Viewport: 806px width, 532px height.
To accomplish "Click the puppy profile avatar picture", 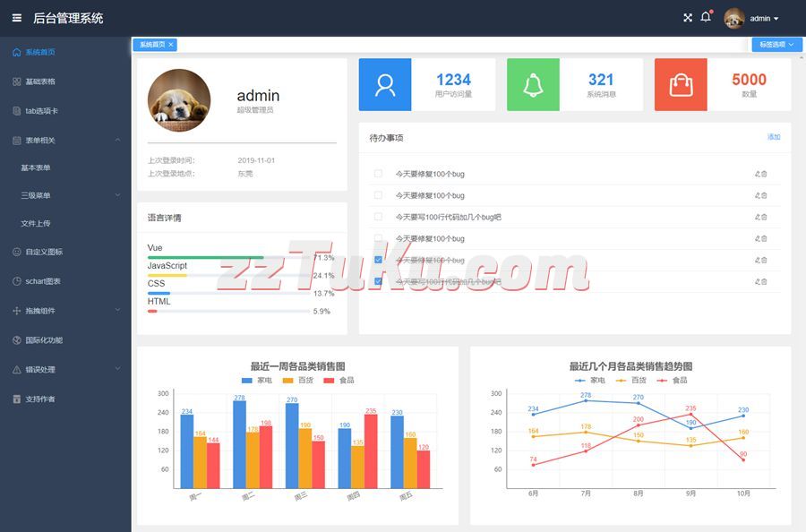I will (x=179, y=100).
